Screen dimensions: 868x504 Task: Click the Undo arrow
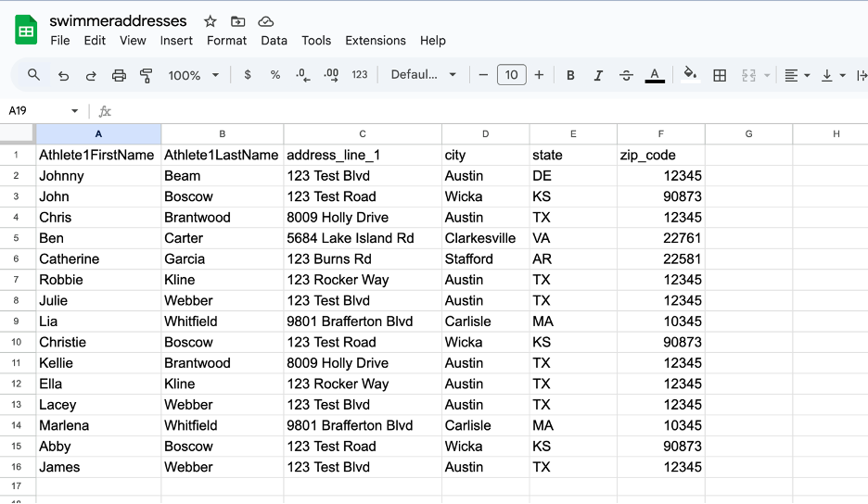coord(63,75)
